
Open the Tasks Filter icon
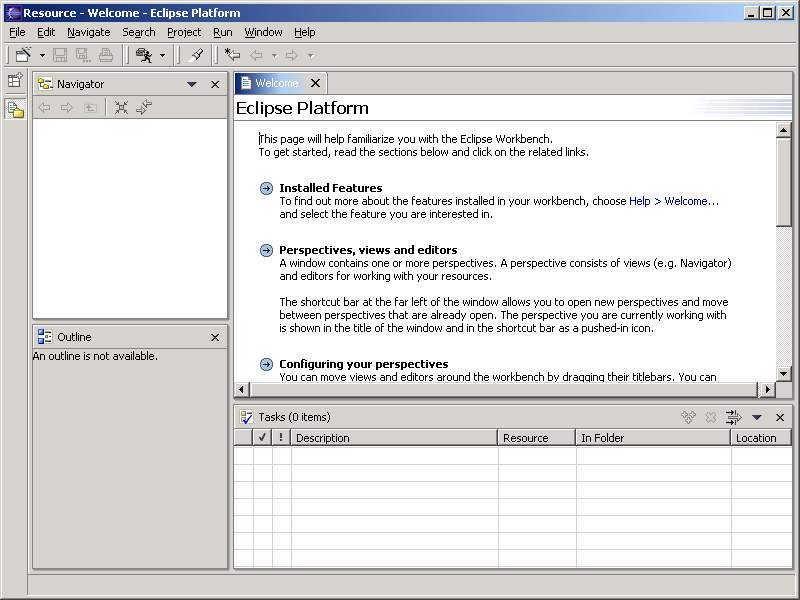click(733, 417)
